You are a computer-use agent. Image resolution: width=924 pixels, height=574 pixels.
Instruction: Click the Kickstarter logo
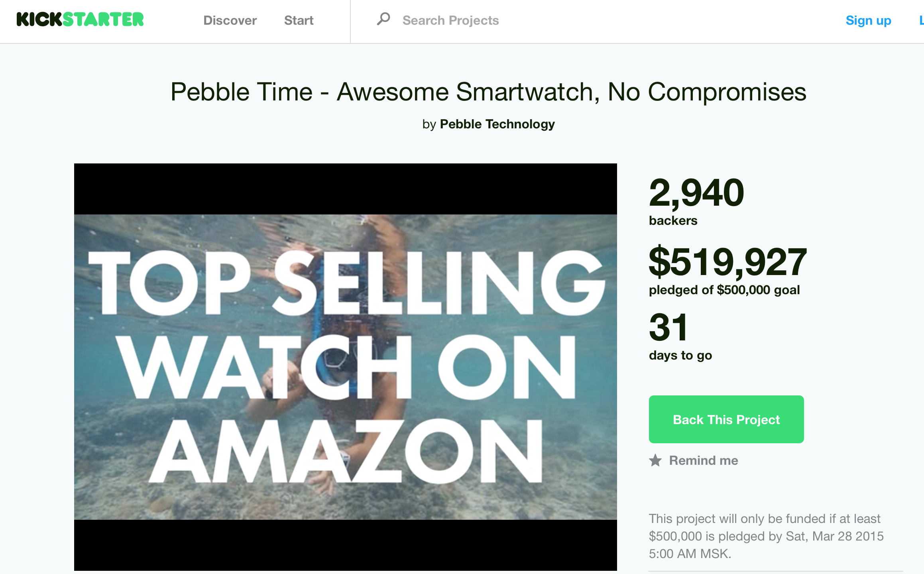80,19
